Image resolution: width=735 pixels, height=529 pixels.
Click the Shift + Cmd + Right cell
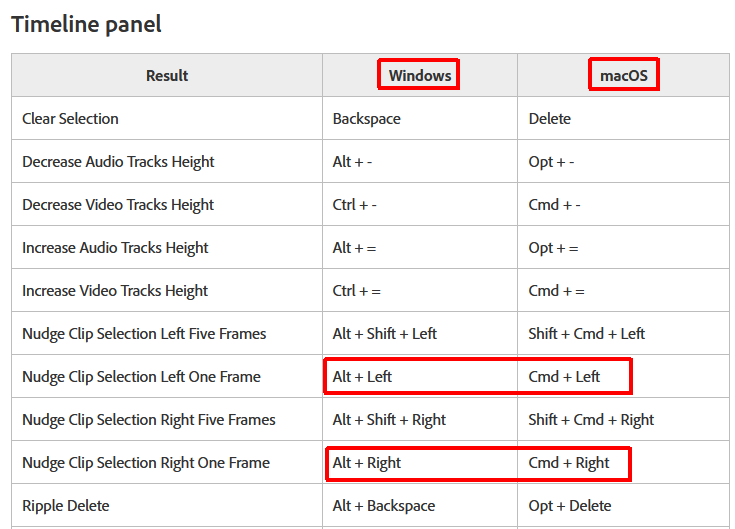click(x=591, y=420)
